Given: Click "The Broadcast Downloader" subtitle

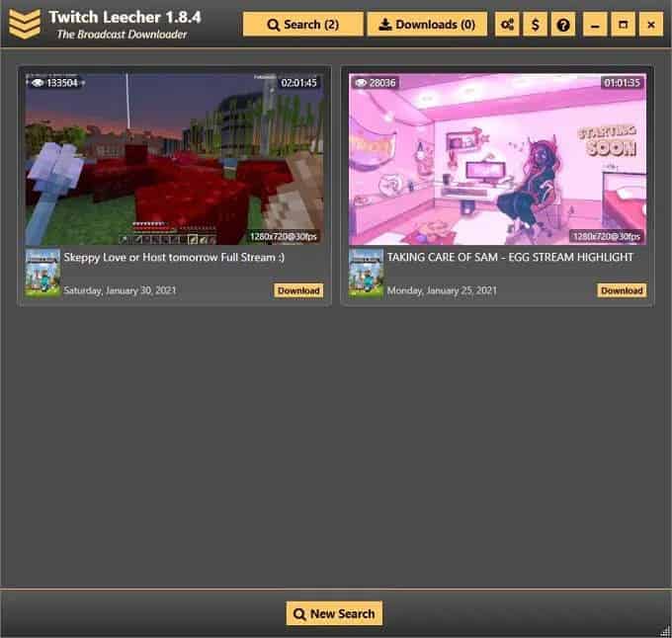Looking at the screenshot, I should click(x=123, y=35).
